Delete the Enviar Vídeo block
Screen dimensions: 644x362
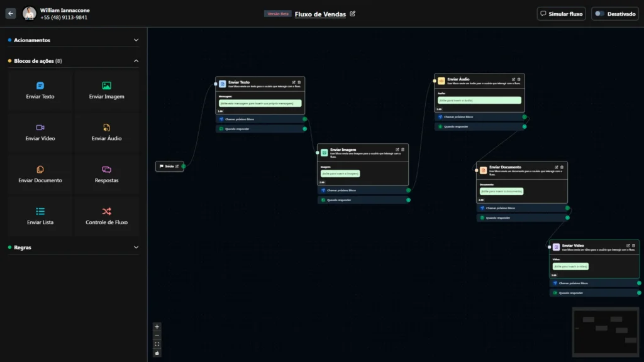633,245
